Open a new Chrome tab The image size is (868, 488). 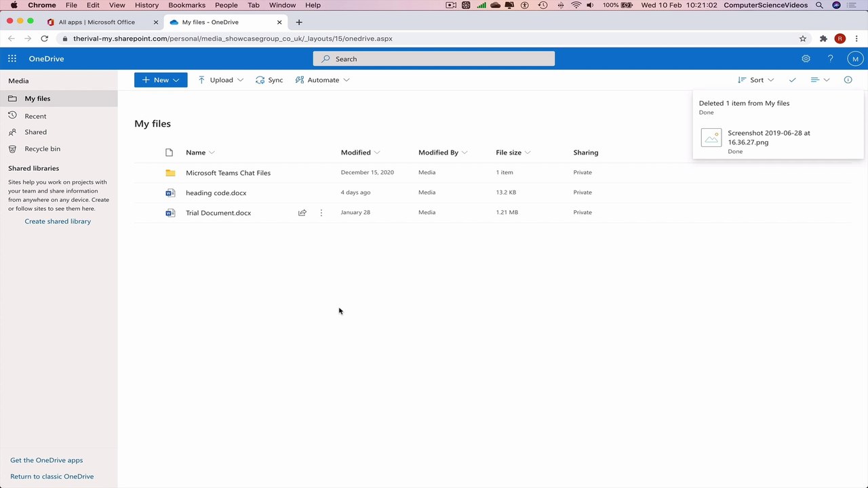tap(299, 22)
